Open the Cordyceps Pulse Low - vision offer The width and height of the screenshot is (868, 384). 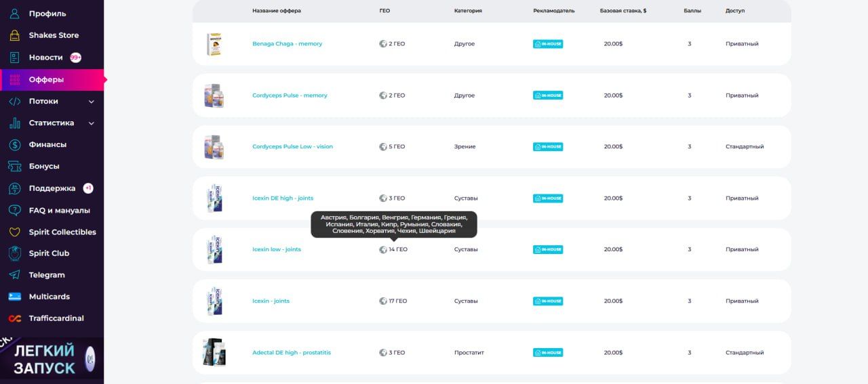[x=292, y=147]
